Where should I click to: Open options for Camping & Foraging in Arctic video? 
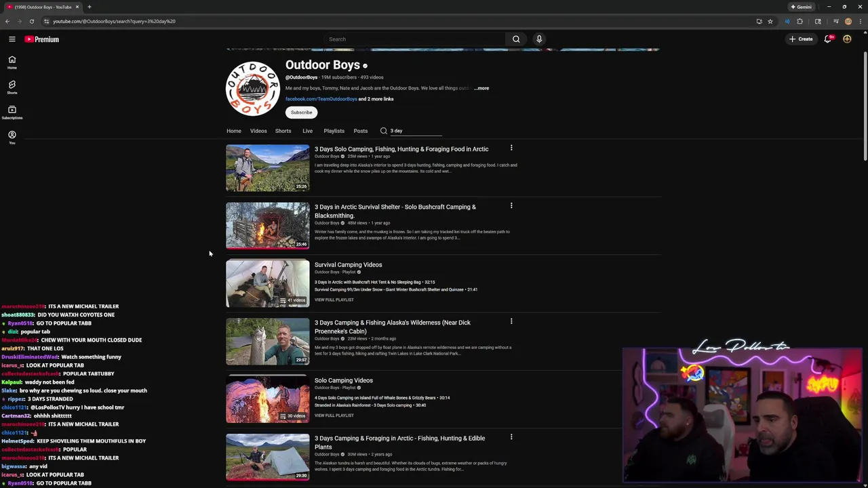pyautogui.click(x=511, y=437)
